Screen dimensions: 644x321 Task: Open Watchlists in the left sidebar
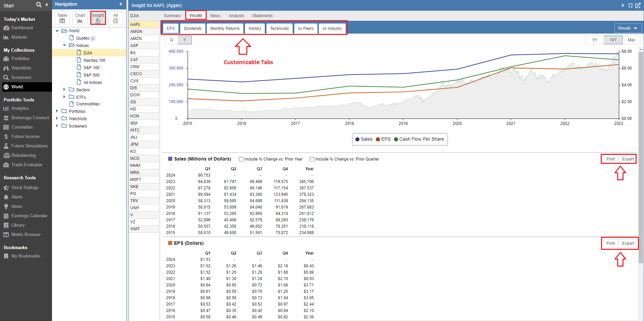coord(21,68)
